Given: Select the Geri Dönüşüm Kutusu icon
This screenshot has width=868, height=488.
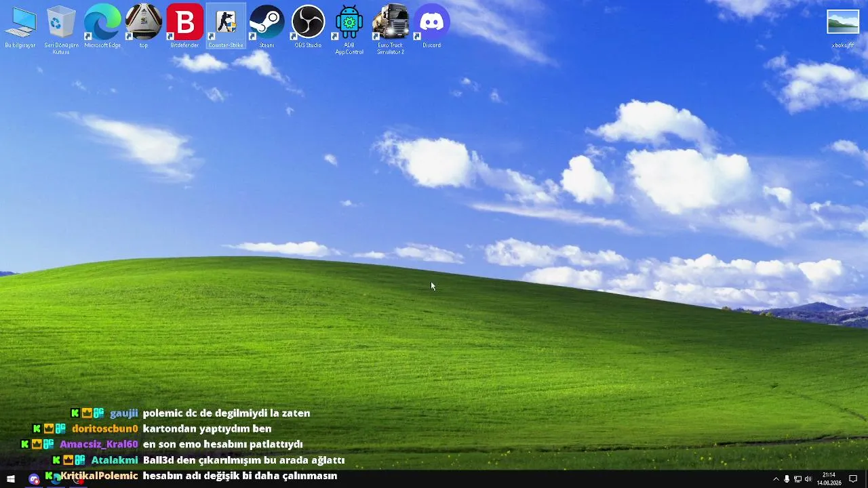Looking at the screenshot, I should (62, 30).
